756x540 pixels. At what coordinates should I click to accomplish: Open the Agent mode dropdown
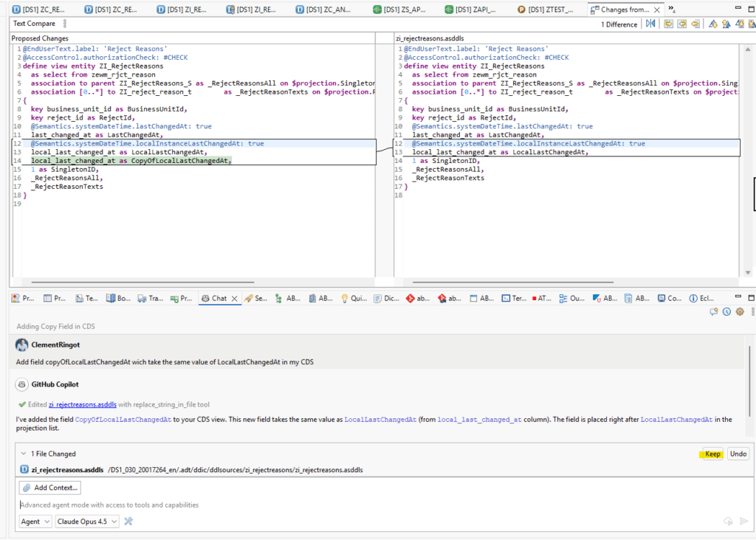tap(35, 522)
